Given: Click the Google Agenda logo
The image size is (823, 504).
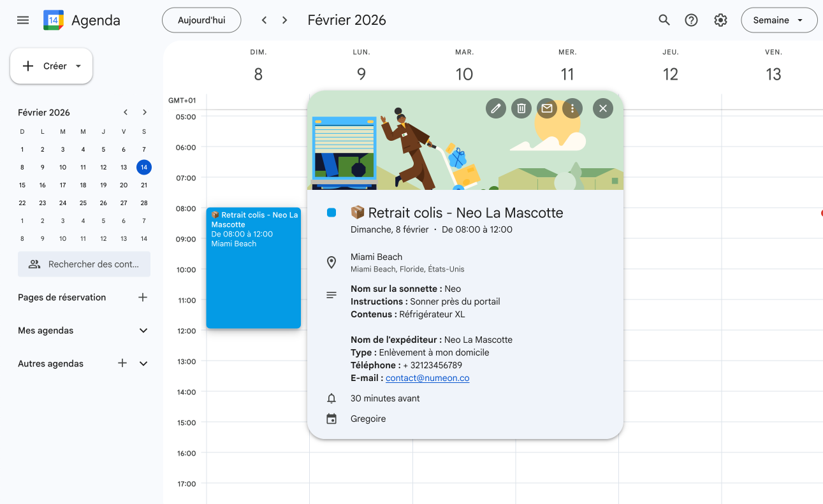Looking at the screenshot, I should [54, 20].
